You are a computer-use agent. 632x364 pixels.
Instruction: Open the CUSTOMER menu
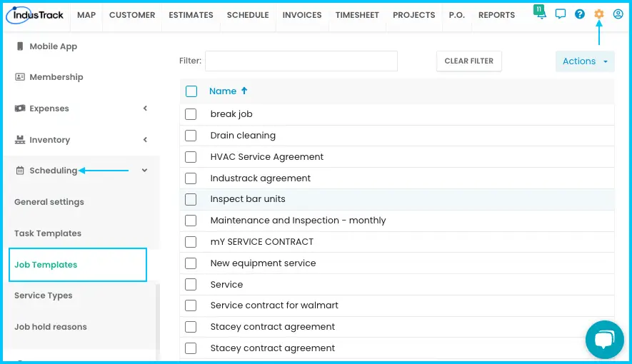pos(132,15)
